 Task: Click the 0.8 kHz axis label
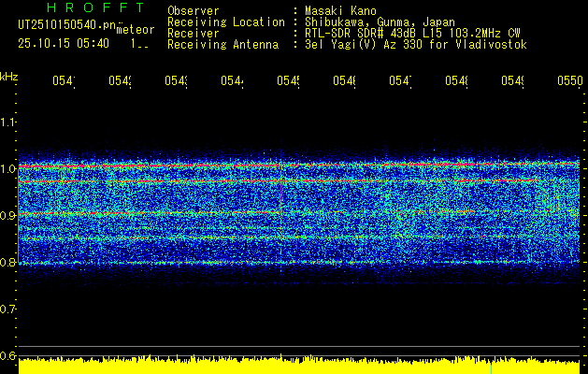7,263
